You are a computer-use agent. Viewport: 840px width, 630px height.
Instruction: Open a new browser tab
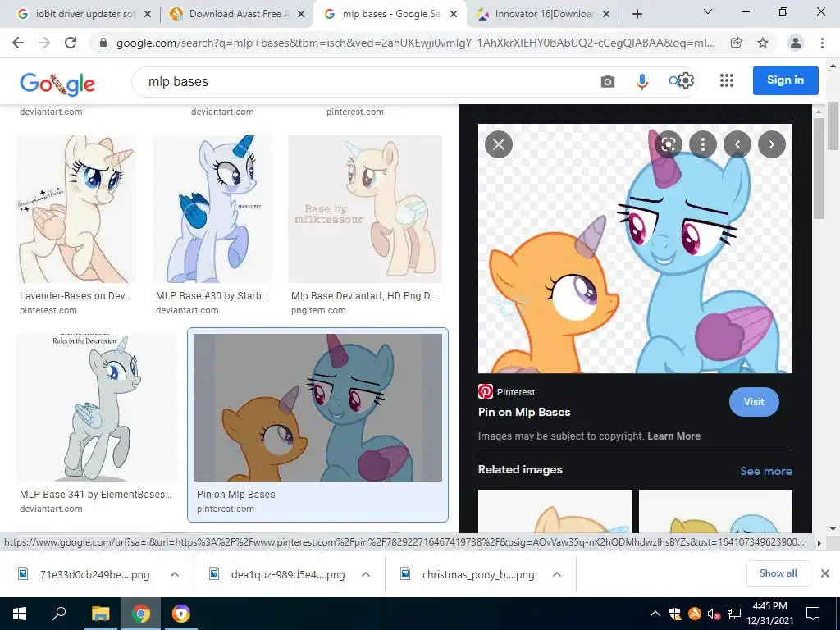(637, 14)
